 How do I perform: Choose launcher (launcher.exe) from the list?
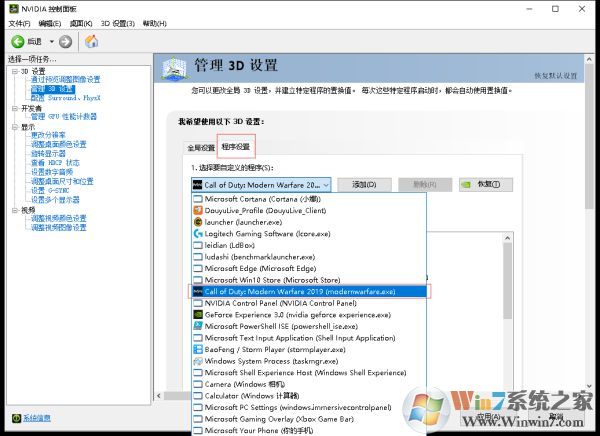click(309, 222)
